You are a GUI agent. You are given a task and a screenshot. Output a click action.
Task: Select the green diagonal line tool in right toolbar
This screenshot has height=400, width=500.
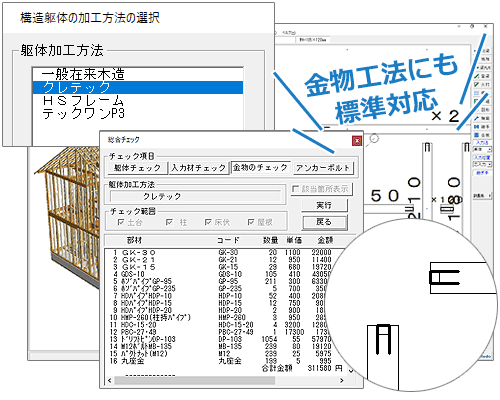[482, 76]
